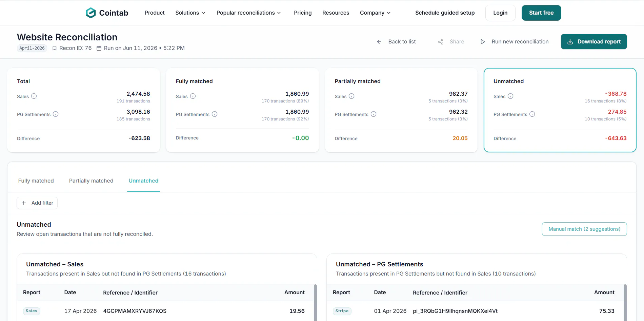
Task: Click the Add filter button
Action: [x=37, y=203]
